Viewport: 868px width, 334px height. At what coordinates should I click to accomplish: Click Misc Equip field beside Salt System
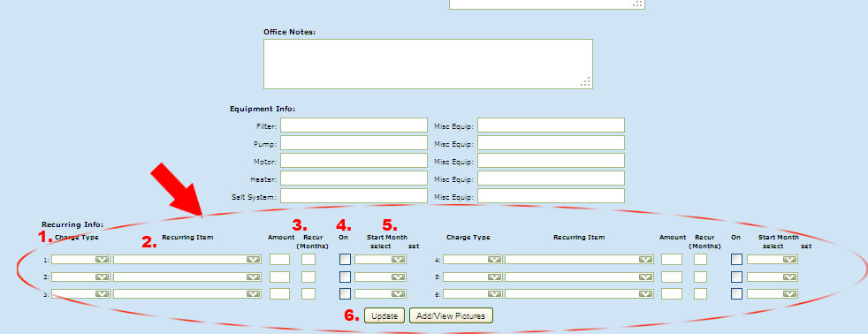point(551,196)
